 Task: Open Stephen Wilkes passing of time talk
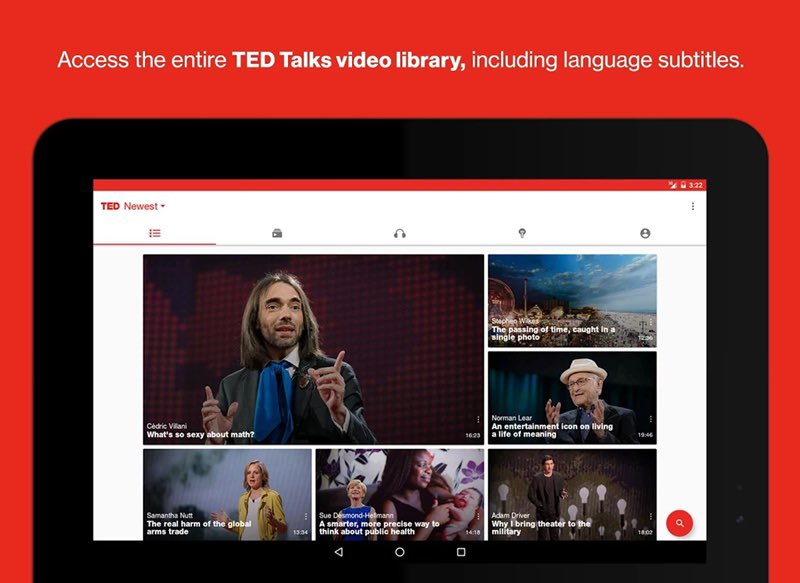pyautogui.click(x=572, y=301)
